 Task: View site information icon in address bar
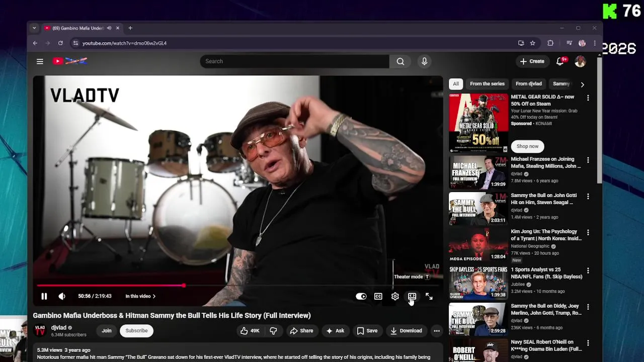[75, 43]
